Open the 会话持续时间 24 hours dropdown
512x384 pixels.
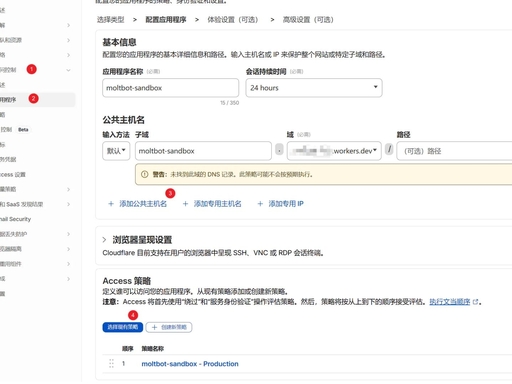(x=314, y=88)
